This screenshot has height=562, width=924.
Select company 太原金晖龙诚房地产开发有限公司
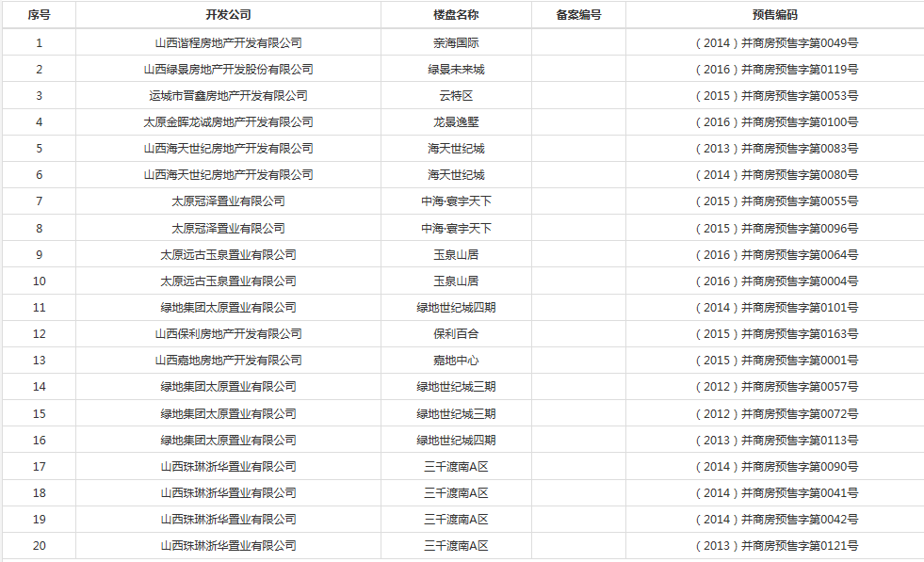point(228,122)
